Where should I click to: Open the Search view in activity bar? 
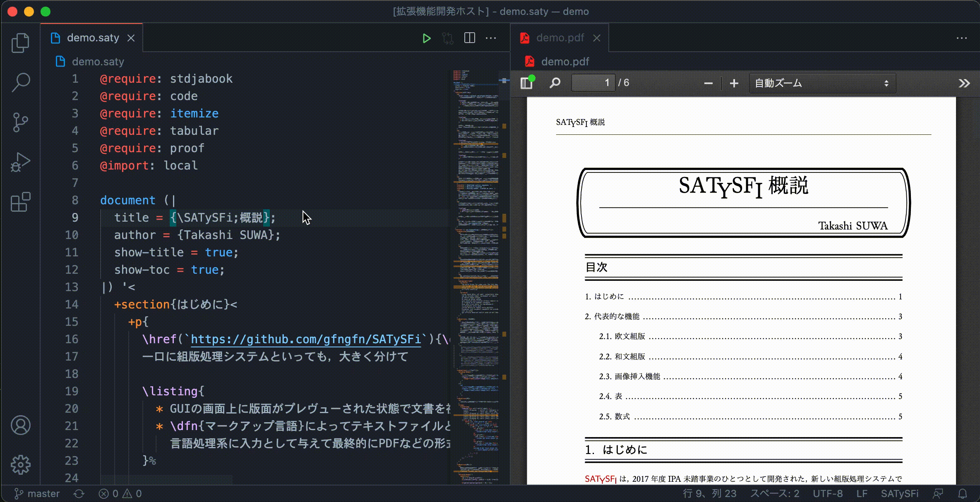[20, 82]
